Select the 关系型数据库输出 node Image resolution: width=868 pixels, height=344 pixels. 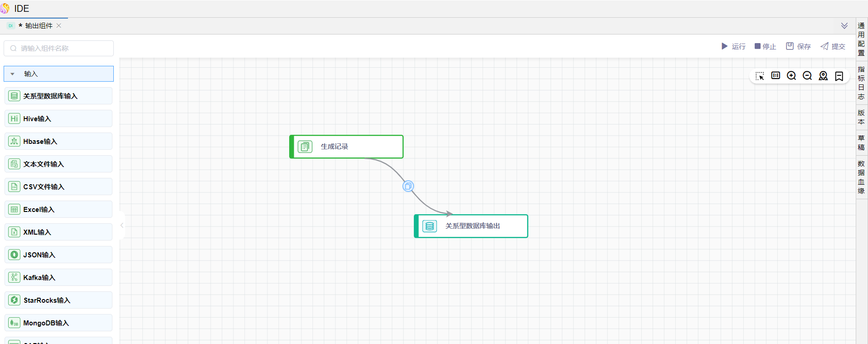(471, 226)
